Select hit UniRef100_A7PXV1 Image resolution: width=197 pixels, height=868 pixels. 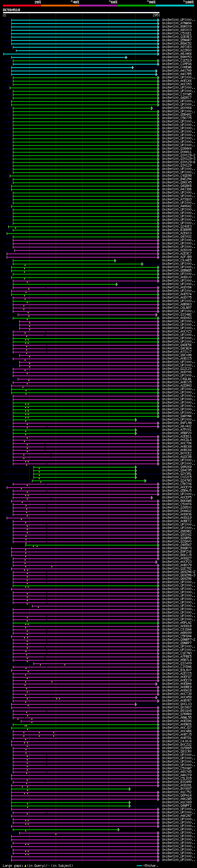click(177, 430)
